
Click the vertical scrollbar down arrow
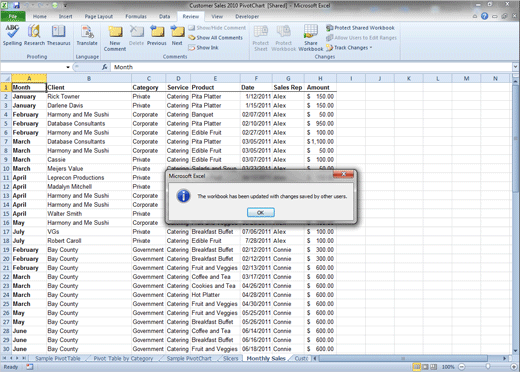pyautogui.click(x=515, y=351)
